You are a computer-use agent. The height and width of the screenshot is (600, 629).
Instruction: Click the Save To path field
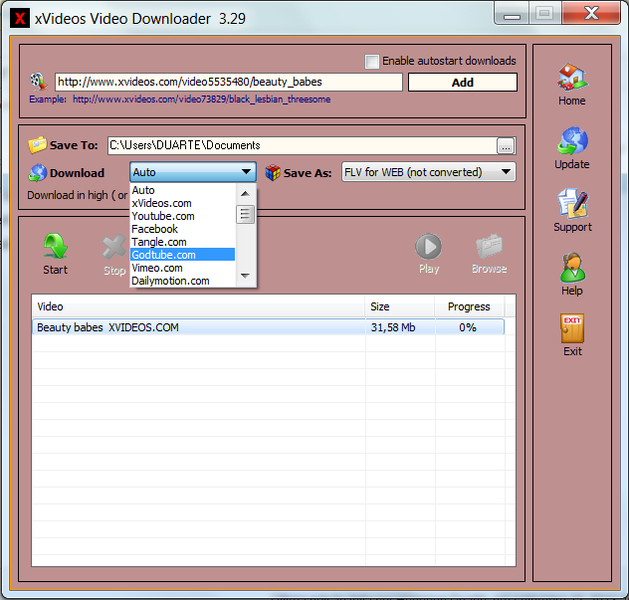(x=302, y=145)
